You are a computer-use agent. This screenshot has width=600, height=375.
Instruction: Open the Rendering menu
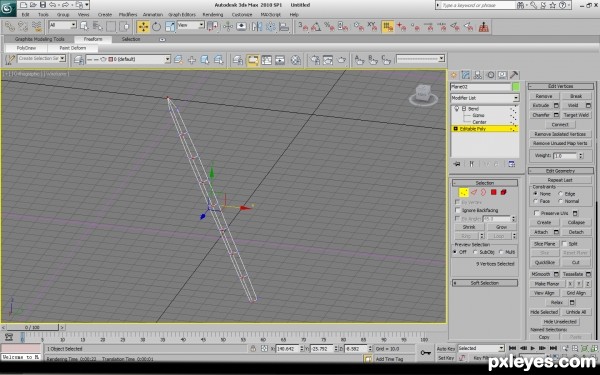pyautogui.click(x=213, y=15)
